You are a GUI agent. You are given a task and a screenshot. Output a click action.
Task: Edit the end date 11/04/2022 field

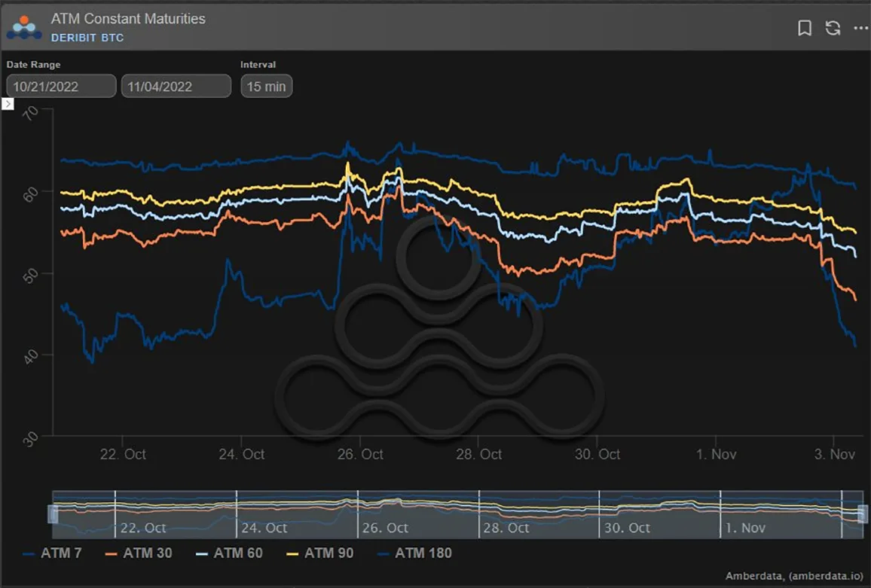[x=176, y=86]
